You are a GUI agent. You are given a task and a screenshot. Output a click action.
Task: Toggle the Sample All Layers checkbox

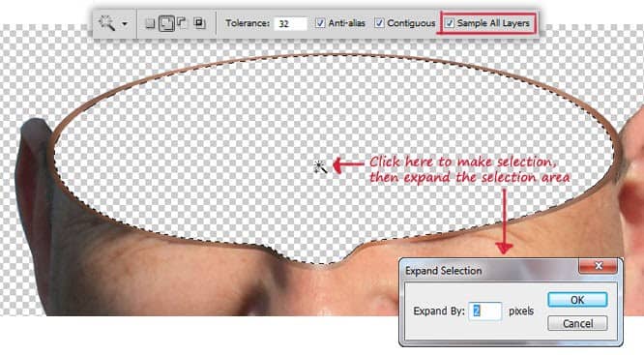450,23
